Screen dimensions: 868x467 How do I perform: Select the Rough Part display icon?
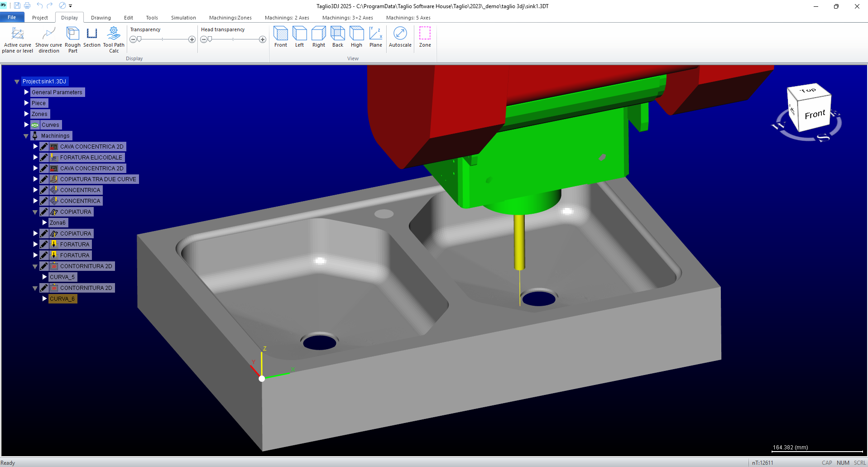(72, 34)
